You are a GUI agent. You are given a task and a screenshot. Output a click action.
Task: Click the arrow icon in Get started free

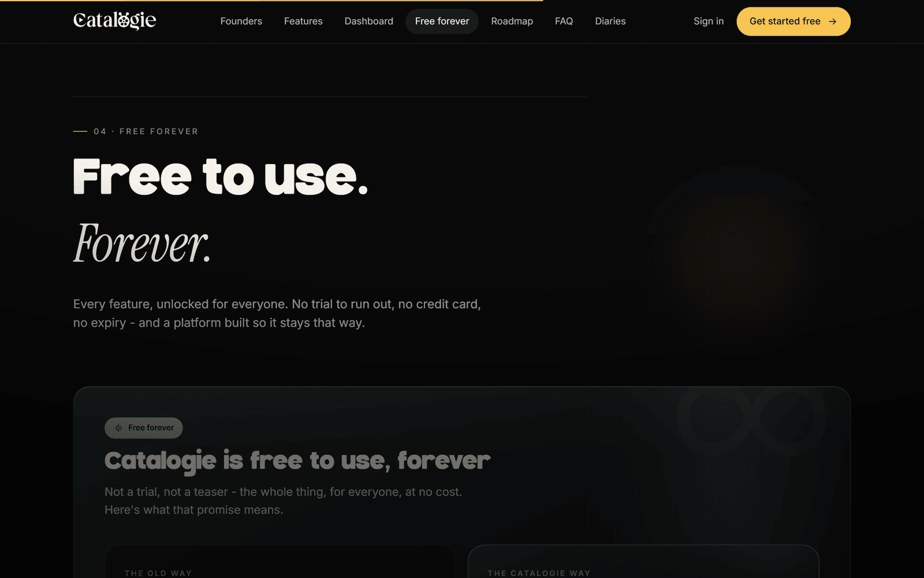pyautogui.click(x=833, y=21)
